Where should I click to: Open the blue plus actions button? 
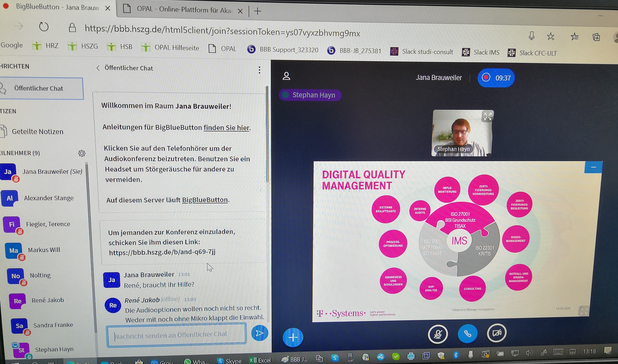tap(293, 337)
